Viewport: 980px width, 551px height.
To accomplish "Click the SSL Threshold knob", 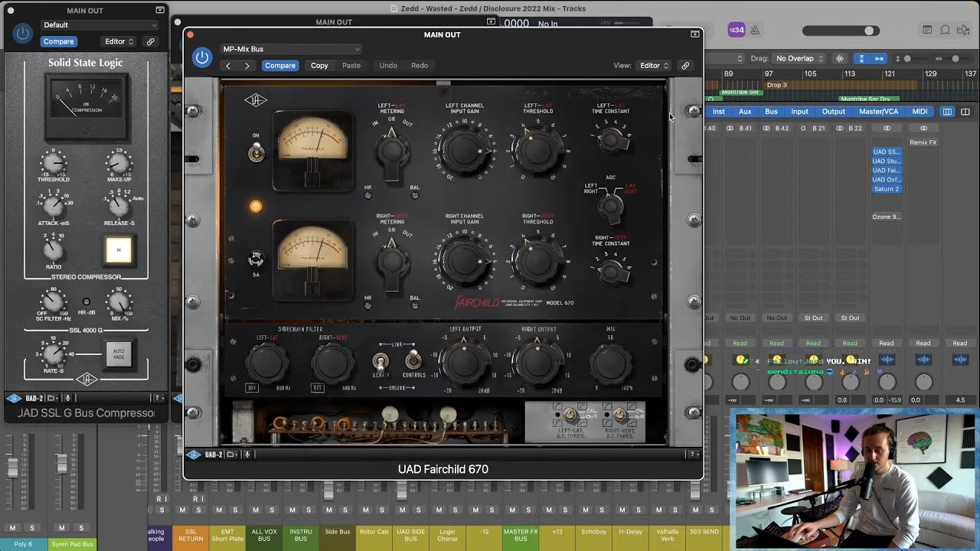I will 53,161.
